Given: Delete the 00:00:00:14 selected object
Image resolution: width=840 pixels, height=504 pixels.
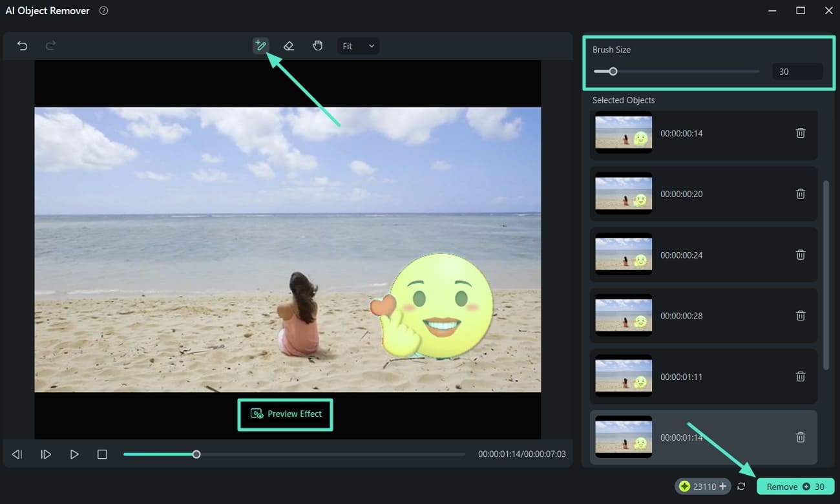Looking at the screenshot, I should click(x=800, y=133).
